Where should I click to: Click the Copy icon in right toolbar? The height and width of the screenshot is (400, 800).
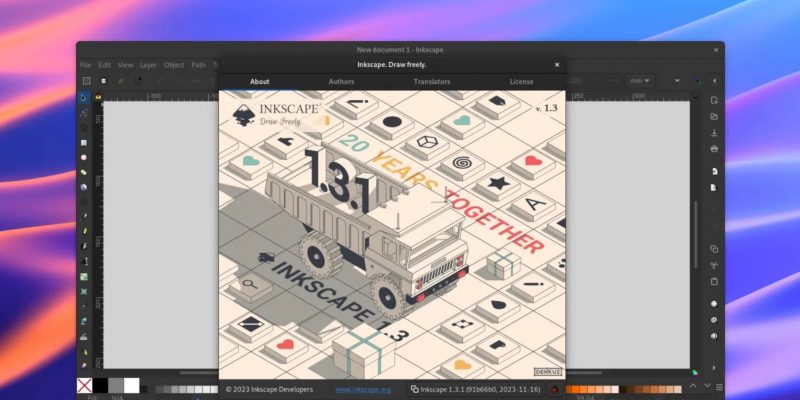click(x=714, y=249)
